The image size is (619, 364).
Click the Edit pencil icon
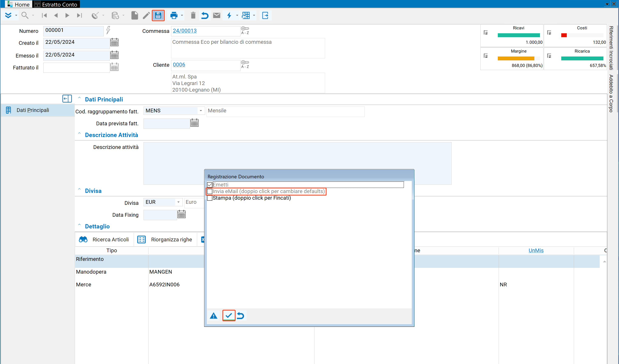146,15
